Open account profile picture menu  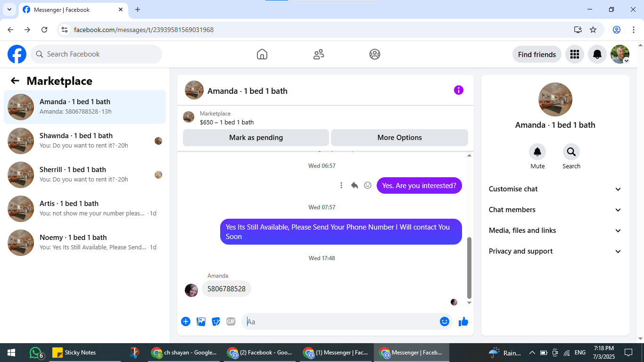[x=620, y=54]
